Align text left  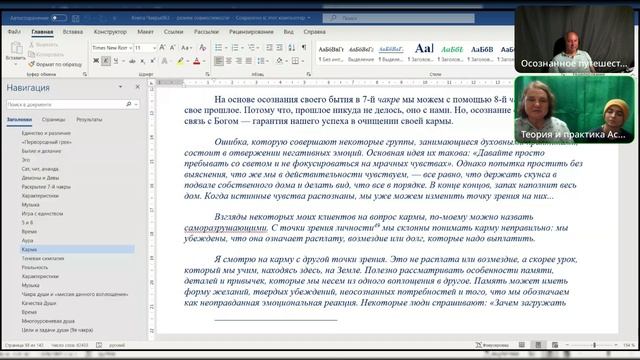[x=219, y=61]
